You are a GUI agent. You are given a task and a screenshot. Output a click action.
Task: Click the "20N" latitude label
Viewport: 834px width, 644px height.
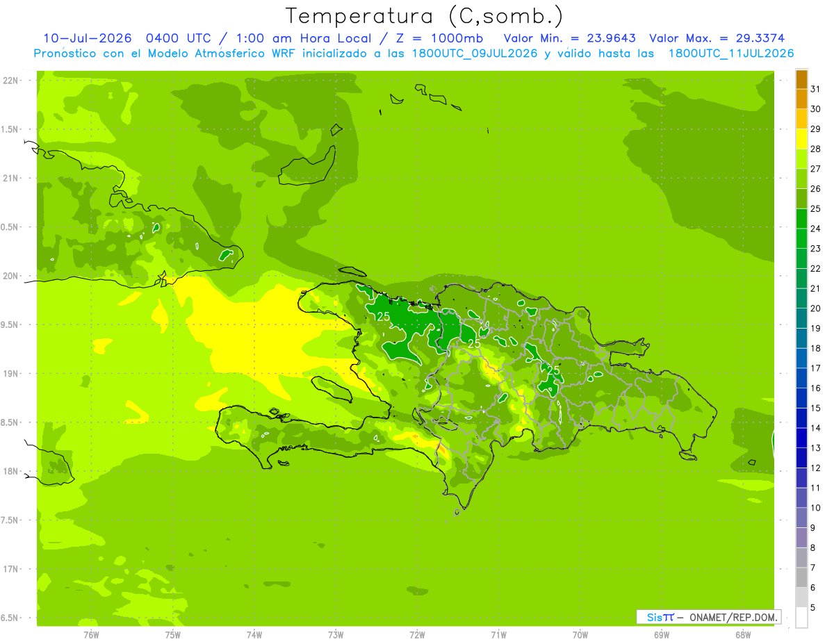[10, 276]
